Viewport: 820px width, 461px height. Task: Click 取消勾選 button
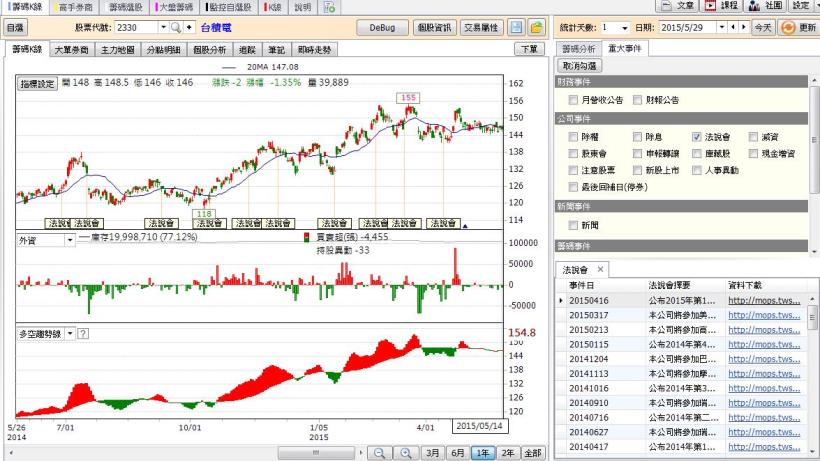(x=579, y=66)
